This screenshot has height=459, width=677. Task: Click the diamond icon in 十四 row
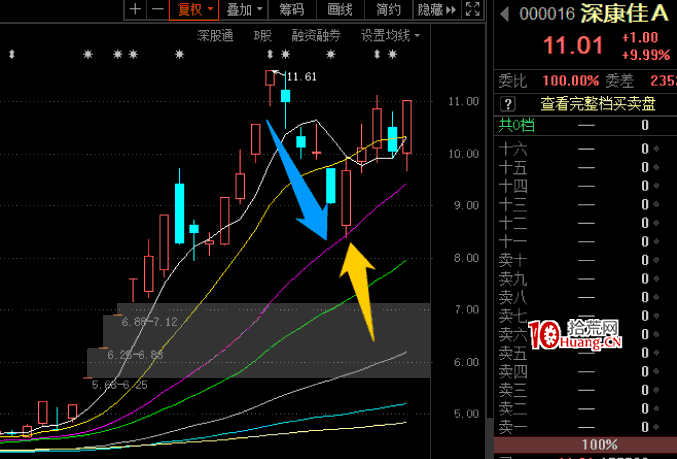click(x=656, y=186)
